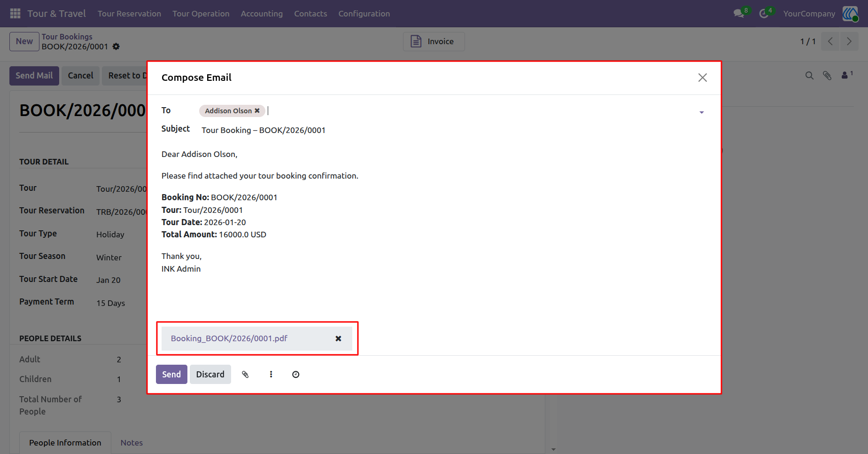Image resolution: width=868 pixels, height=454 pixels.
Task: Discard the email draft
Action: 210,375
